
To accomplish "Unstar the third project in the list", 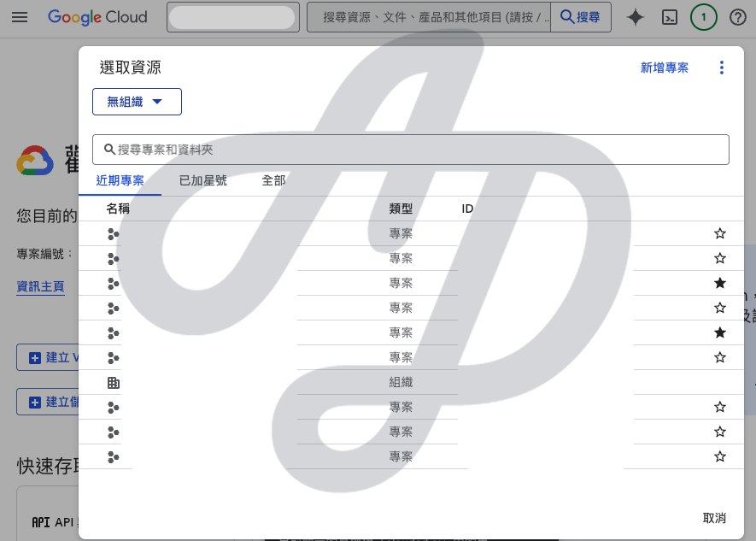I will (x=720, y=283).
